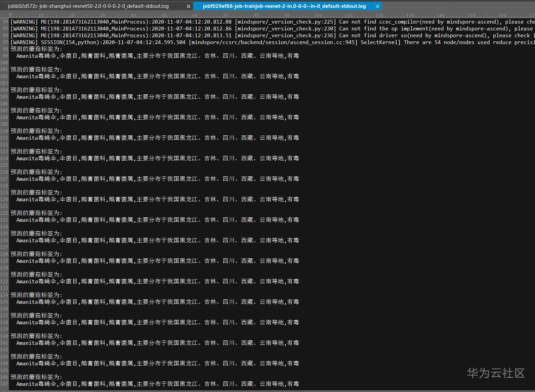Click line number 112 in the gutter
This screenshot has height=392, width=535.
[4, 145]
